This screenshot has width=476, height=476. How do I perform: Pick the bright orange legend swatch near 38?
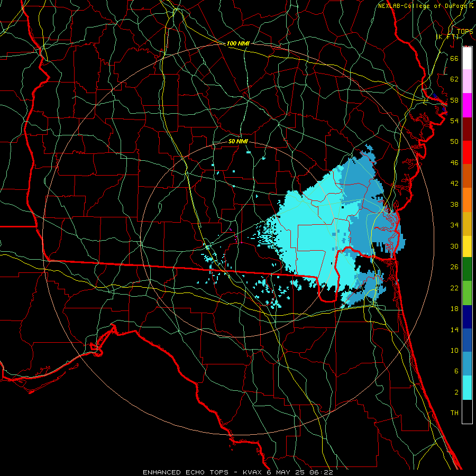pos(467,200)
